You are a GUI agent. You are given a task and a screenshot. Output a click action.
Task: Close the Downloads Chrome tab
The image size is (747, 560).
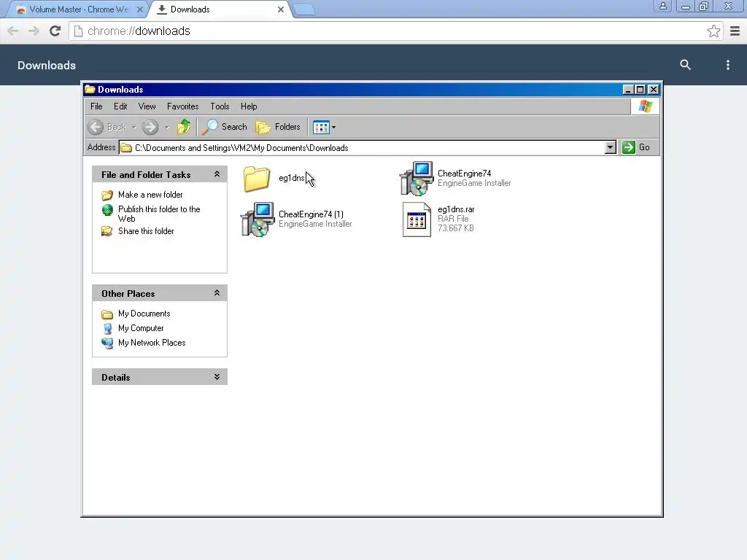(x=281, y=9)
